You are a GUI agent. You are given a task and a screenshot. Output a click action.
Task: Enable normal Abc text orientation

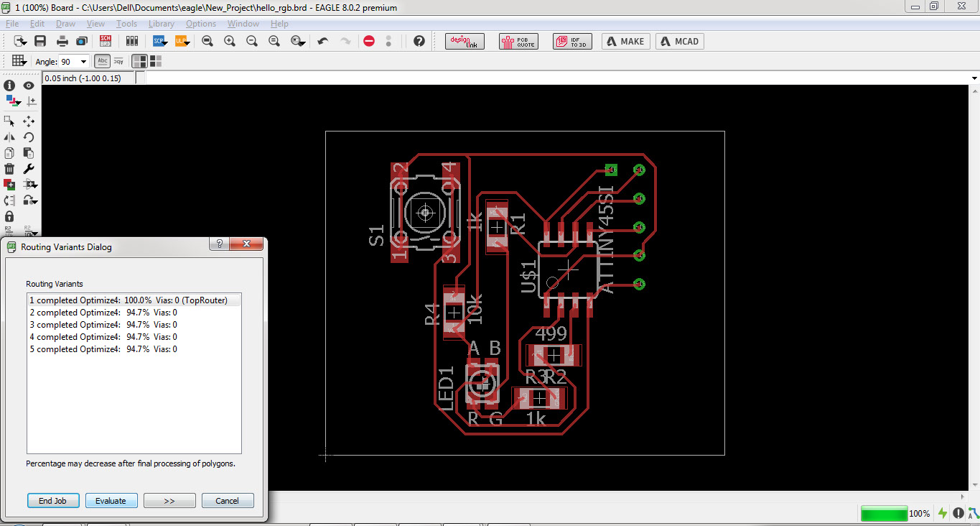coord(103,61)
